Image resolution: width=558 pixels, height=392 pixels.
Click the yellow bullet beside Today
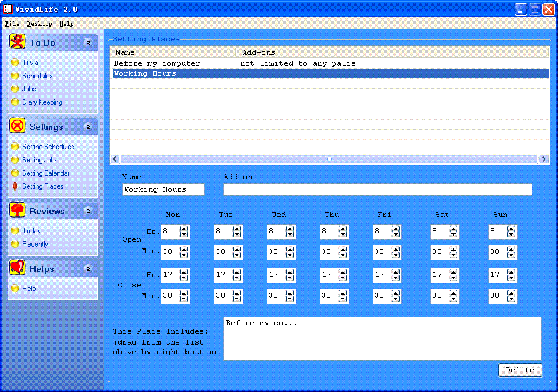pyautogui.click(x=15, y=231)
